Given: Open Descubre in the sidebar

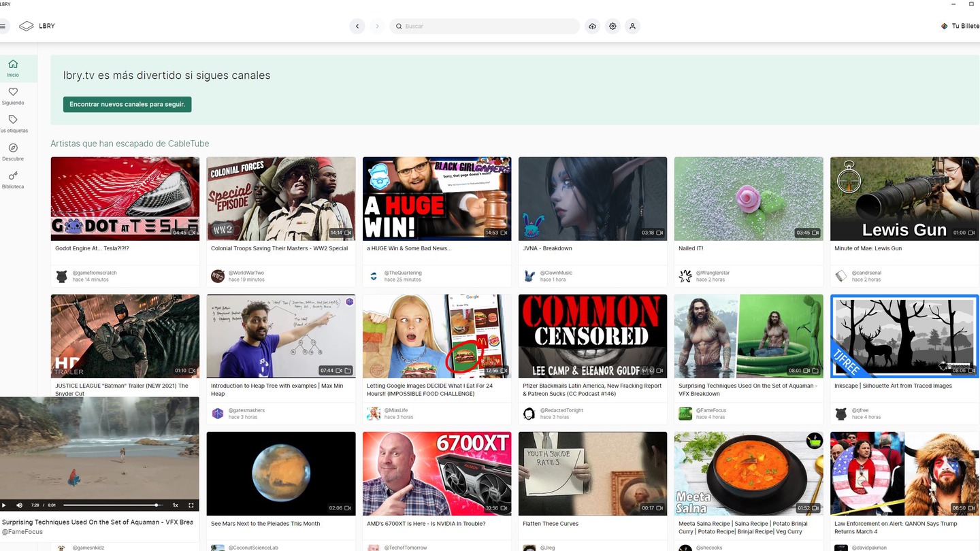Looking at the screenshot, I should tap(13, 152).
